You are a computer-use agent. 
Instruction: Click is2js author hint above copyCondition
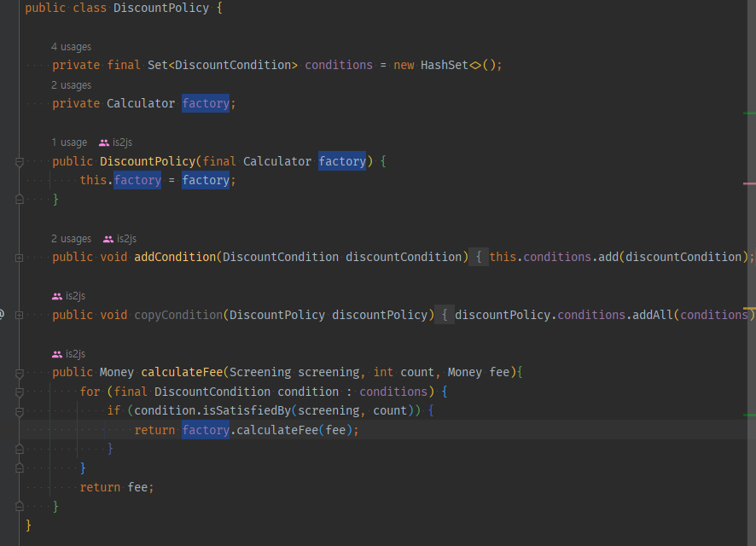68,296
